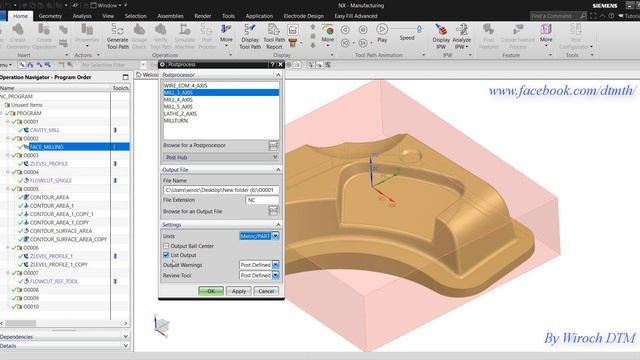This screenshot has height=360, width=640.
Task: Expand the Details panel
Action: [x=125, y=345]
